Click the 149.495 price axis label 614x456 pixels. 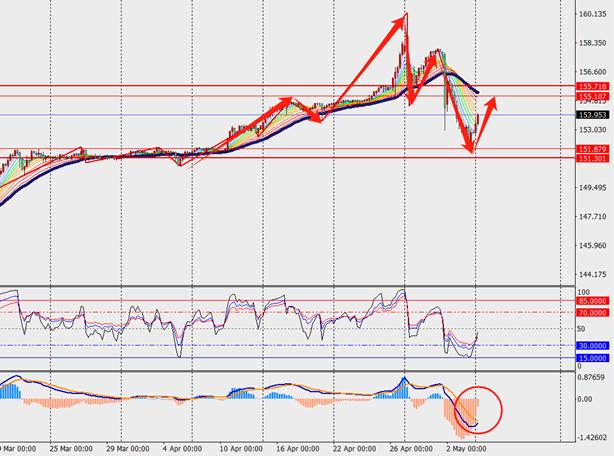click(x=592, y=188)
